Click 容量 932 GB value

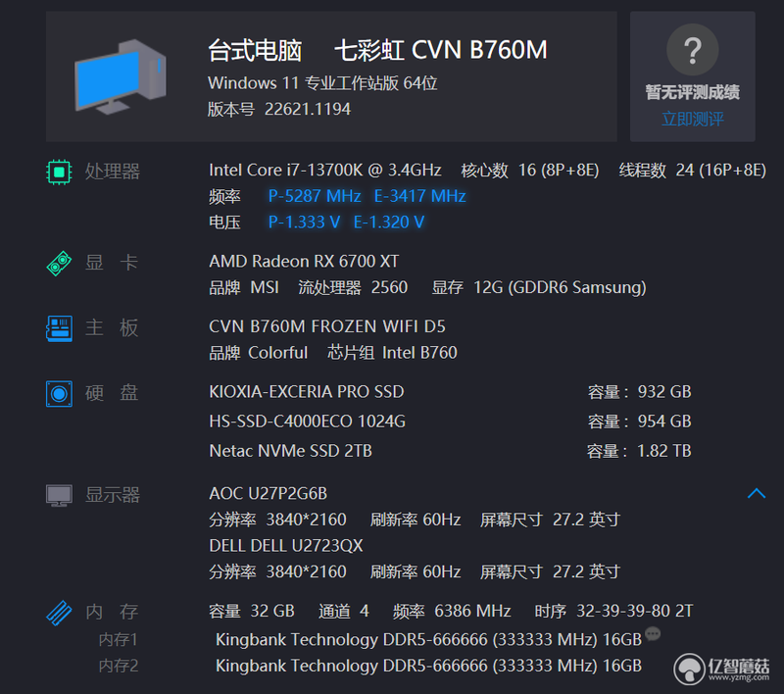point(640,391)
